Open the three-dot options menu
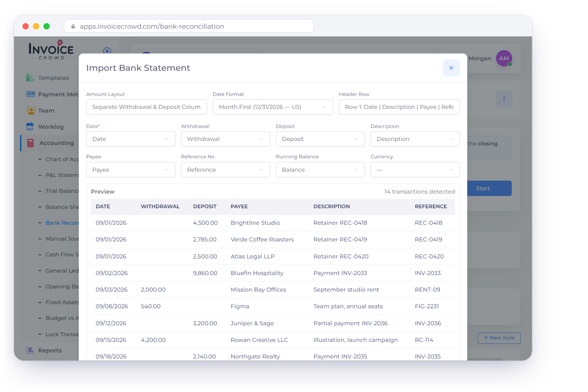 tap(504, 99)
